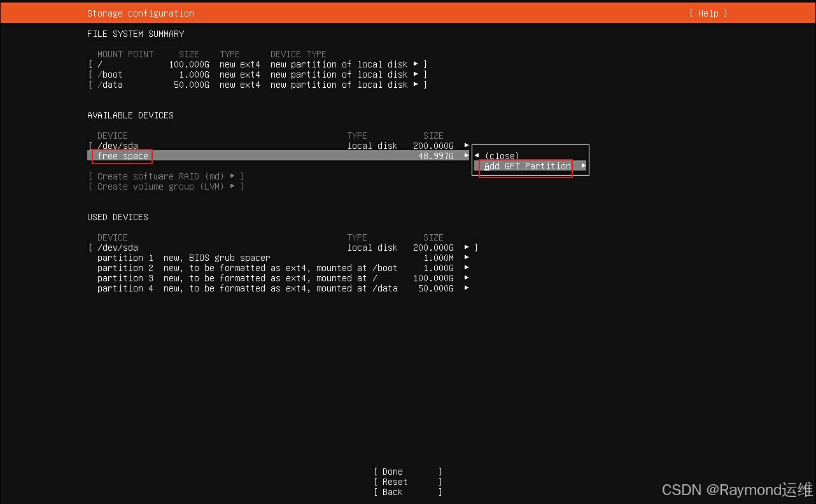Image resolution: width=816 pixels, height=504 pixels.
Task: Click the Back button
Action: [x=407, y=492]
